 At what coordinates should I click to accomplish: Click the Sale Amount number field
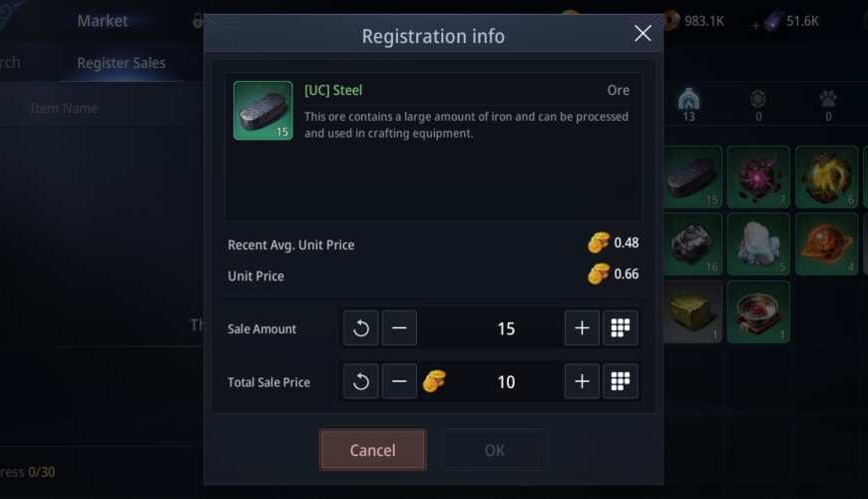[x=505, y=328]
